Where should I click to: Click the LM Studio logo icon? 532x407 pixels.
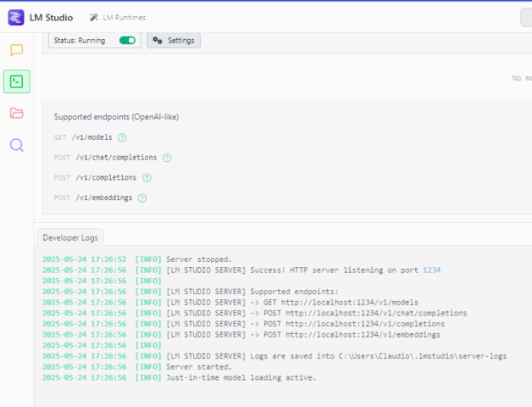click(x=16, y=17)
